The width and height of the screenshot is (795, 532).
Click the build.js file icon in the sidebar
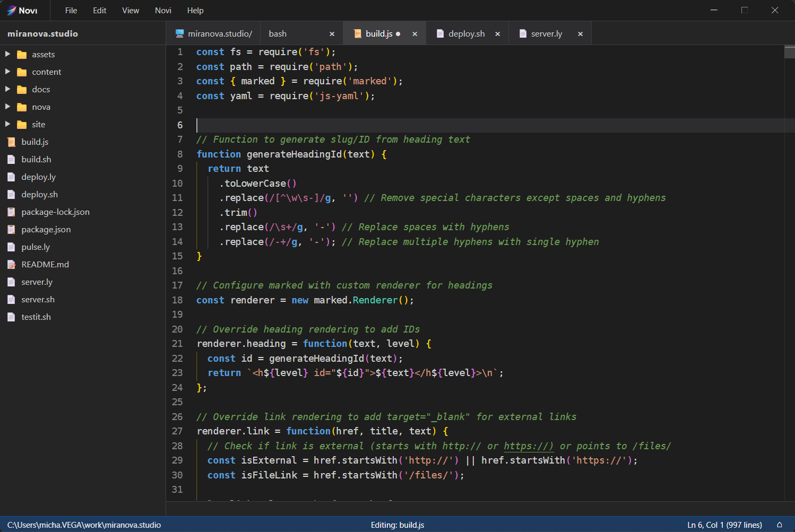(x=12, y=142)
